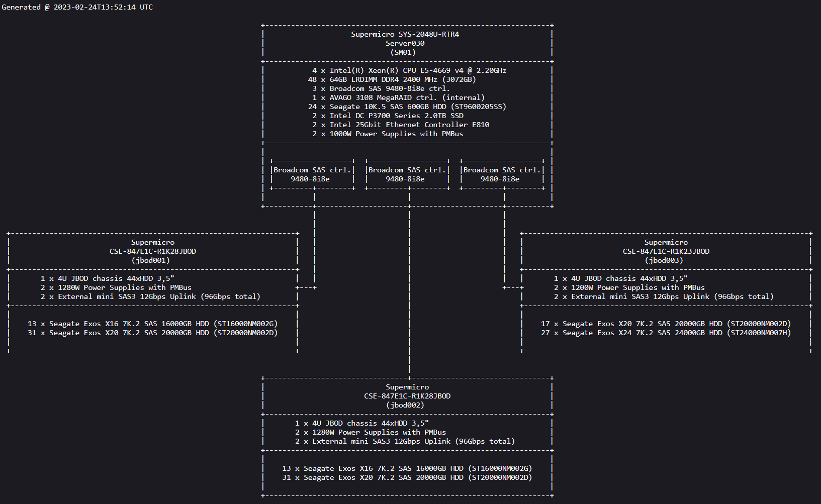Viewport: 821px width, 504px height.
Task: Click the 1200W Power Supplies line
Action: click(x=629, y=287)
